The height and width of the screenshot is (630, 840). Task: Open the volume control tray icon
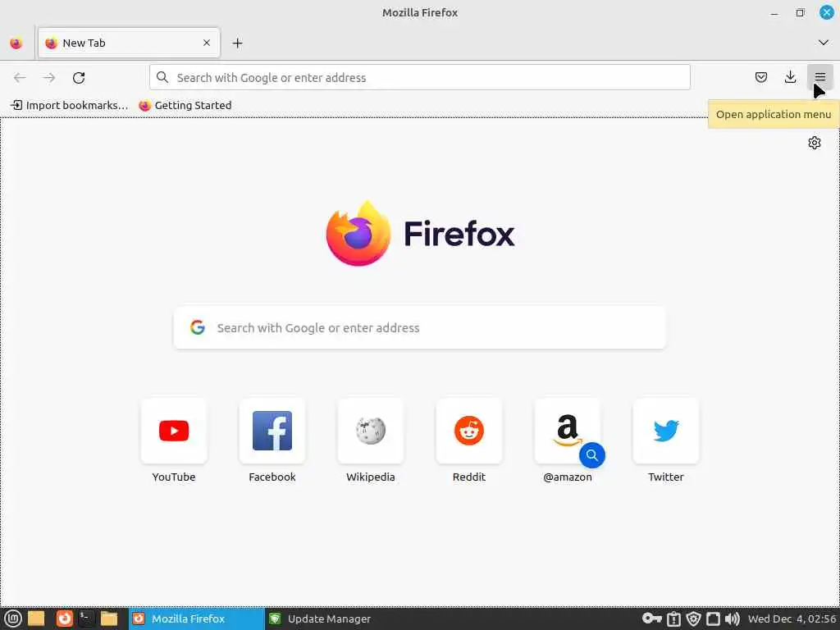pyautogui.click(x=733, y=619)
